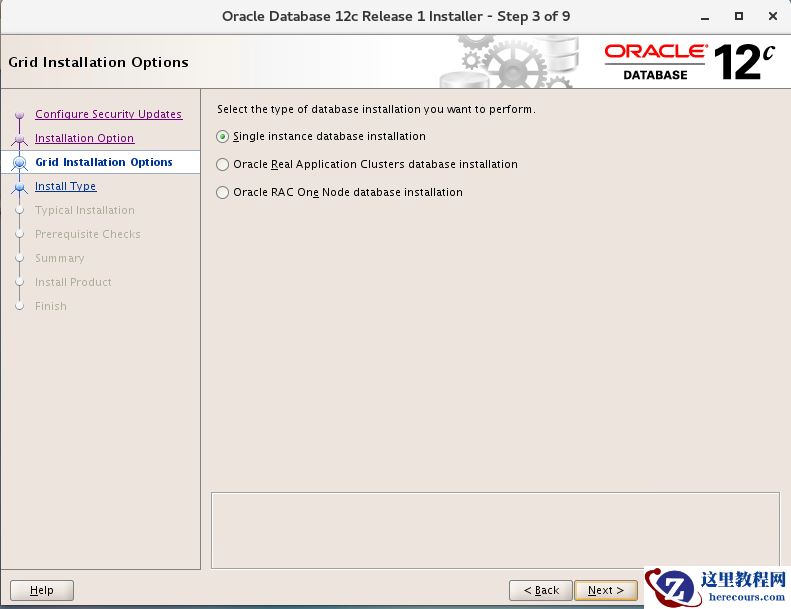Image resolution: width=791 pixels, height=609 pixels.
Task: Choose Oracle Real Application Clusters database installation
Action: pos(222,164)
